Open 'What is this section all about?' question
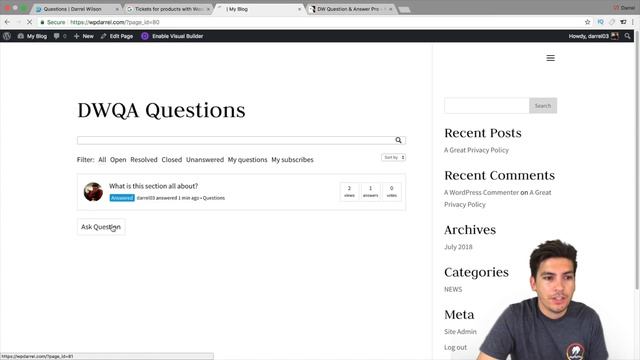This screenshot has height=360, width=640. [153, 186]
